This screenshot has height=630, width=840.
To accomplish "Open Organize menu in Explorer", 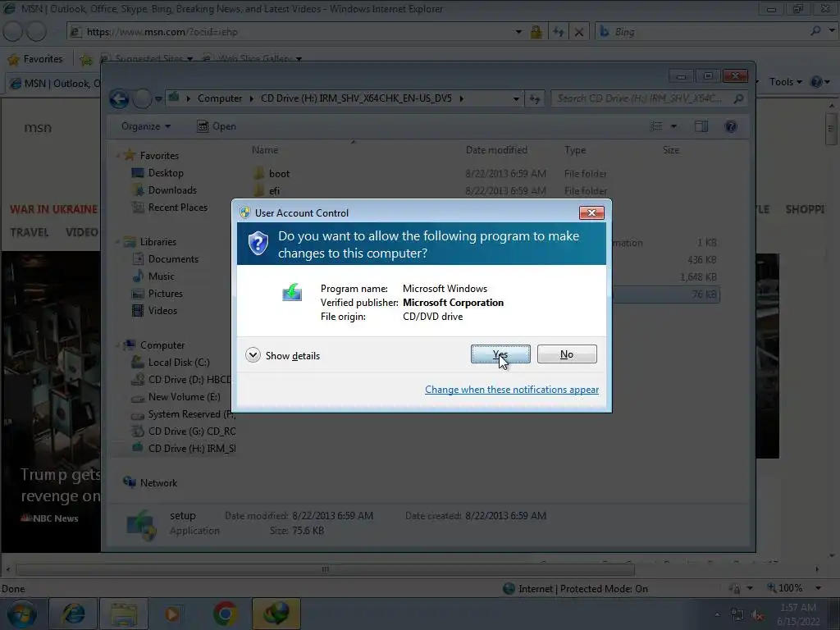I will point(146,126).
